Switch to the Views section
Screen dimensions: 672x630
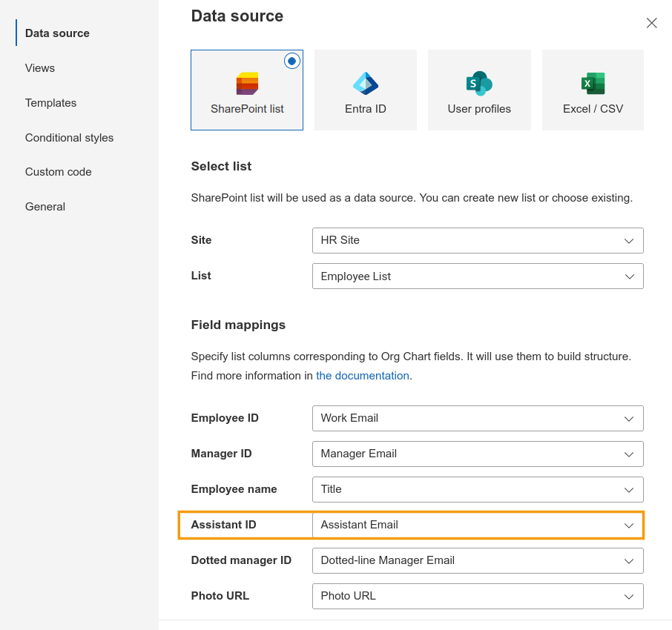click(40, 68)
